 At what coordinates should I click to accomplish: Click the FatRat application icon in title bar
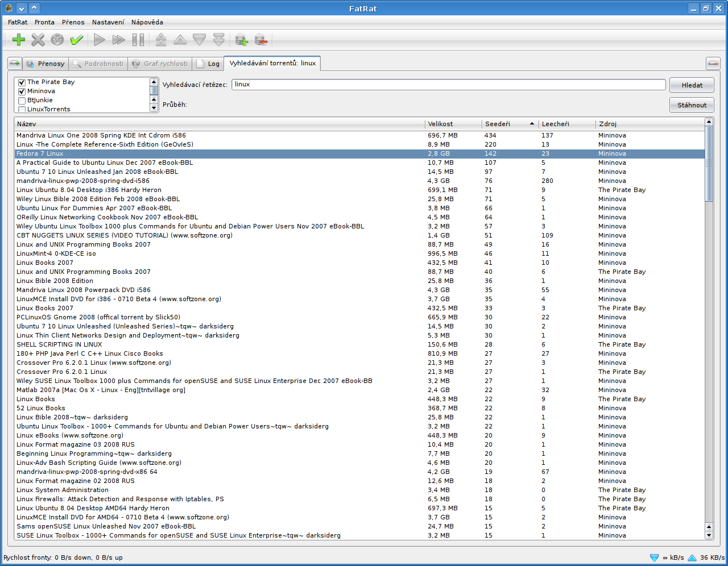click(9, 8)
